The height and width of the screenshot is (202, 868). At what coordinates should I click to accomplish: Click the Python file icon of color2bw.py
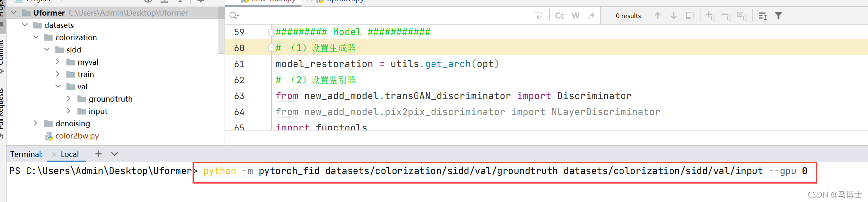pos(49,136)
